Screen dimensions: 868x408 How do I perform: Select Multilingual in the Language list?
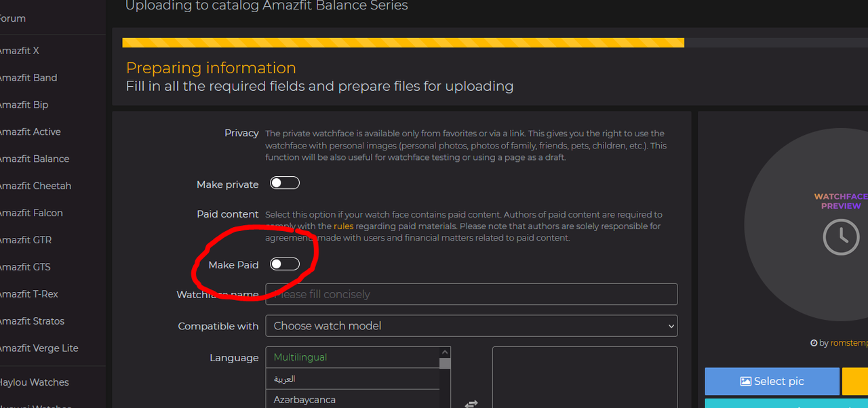coord(353,357)
